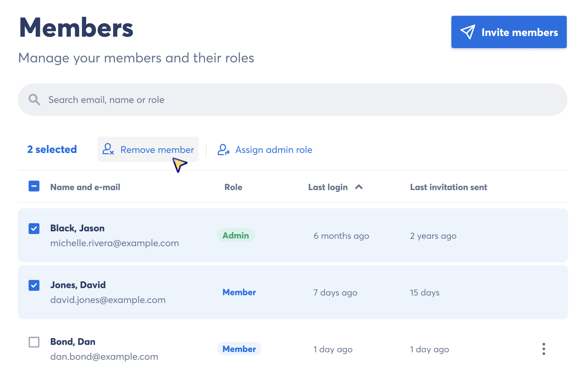Click the Member badge on Dan Bond's row
The width and height of the screenshot is (588, 381).
click(x=239, y=349)
